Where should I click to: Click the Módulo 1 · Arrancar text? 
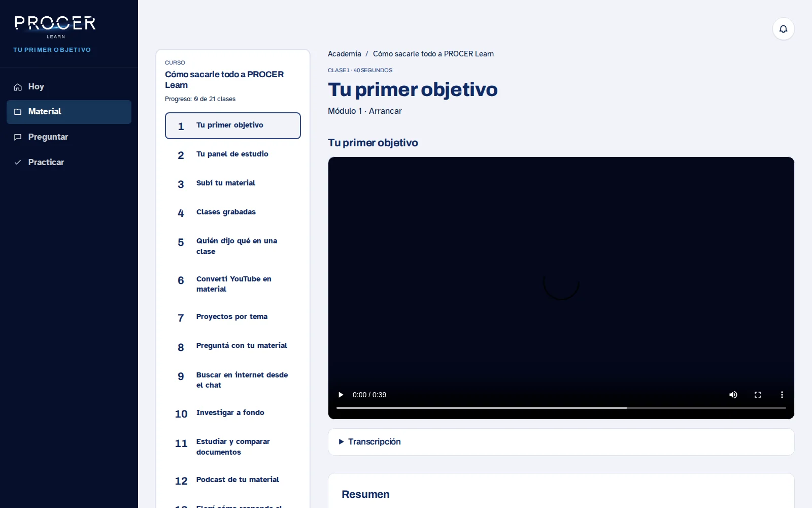tap(365, 111)
